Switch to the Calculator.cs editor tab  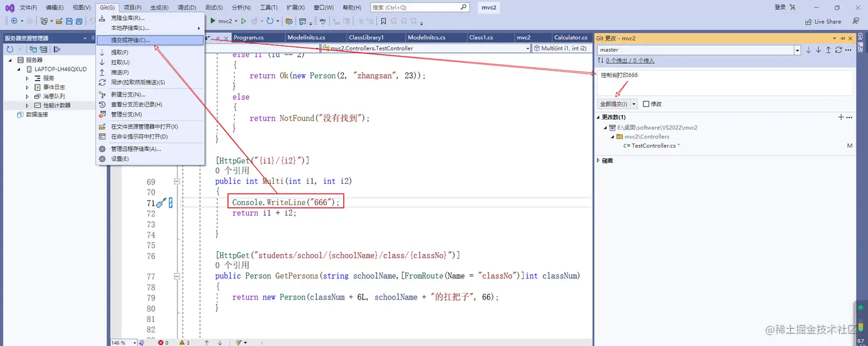coord(571,37)
